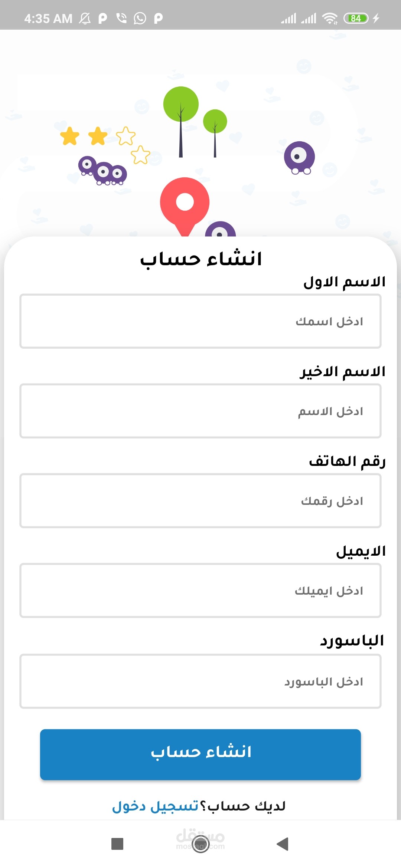Tap the leftmost filled yellow star
Viewport: 401px width, 868px height.
coord(70,136)
